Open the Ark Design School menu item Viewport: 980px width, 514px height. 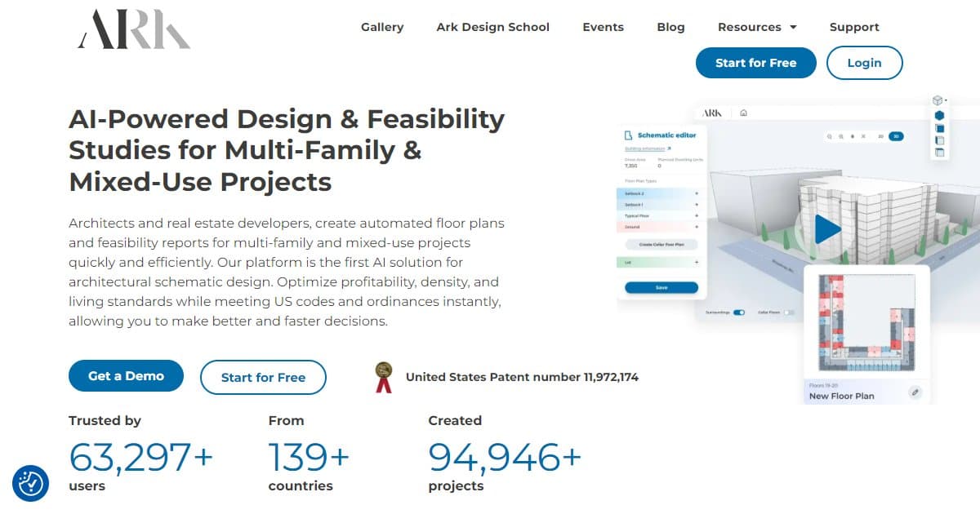click(492, 26)
